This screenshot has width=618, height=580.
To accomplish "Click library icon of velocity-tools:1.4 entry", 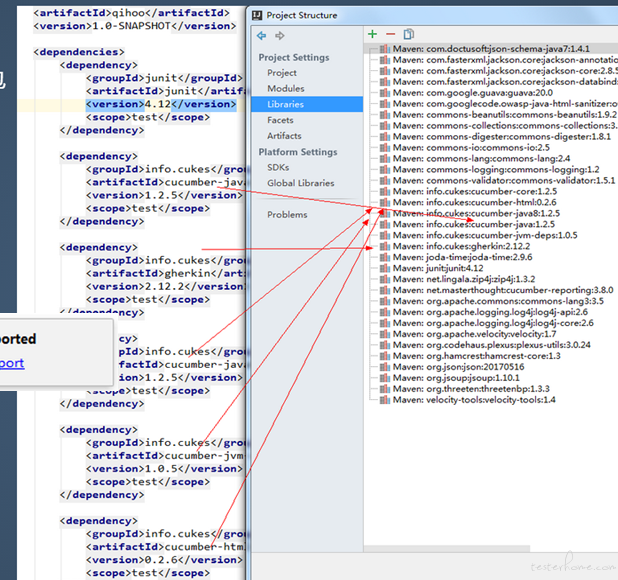I will click(x=385, y=400).
